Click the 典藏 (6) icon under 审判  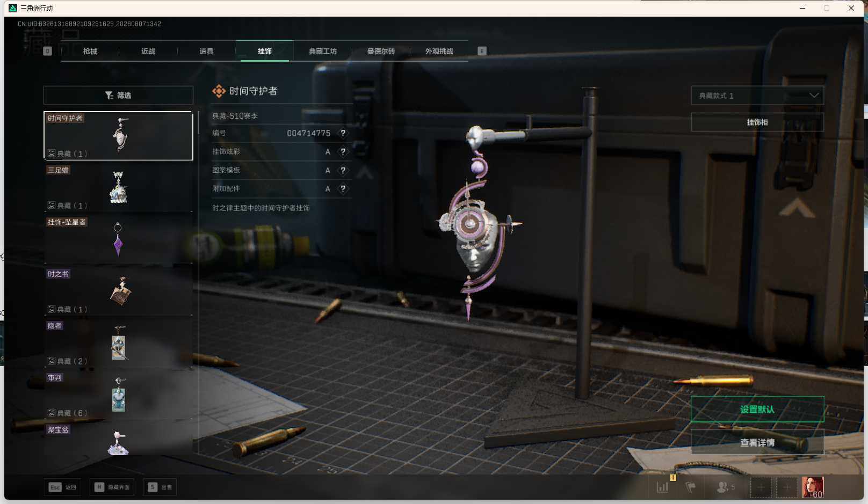[x=52, y=413]
